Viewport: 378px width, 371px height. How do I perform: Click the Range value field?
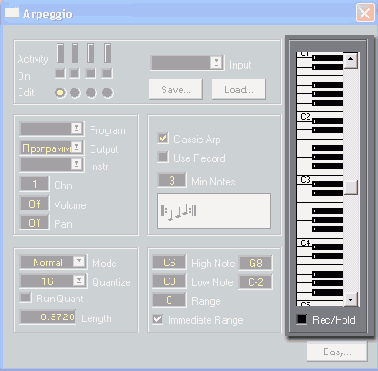coord(169,300)
